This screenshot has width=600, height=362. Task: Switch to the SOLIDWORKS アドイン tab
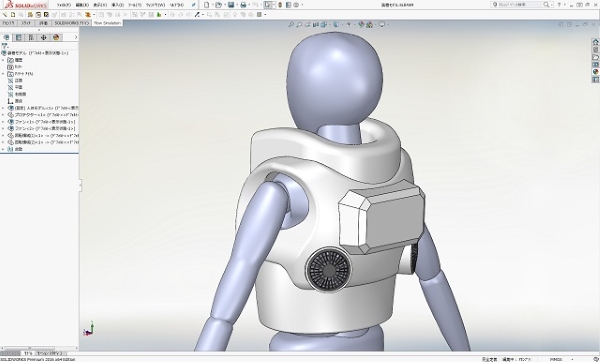point(72,23)
